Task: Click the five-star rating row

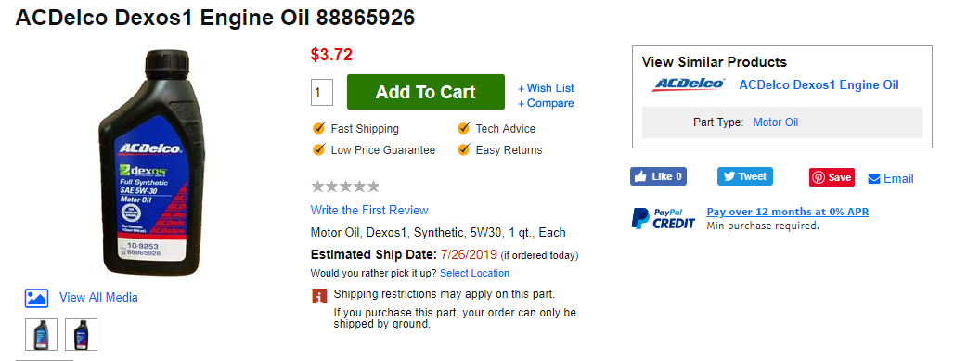Action: (x=345, y=187)
